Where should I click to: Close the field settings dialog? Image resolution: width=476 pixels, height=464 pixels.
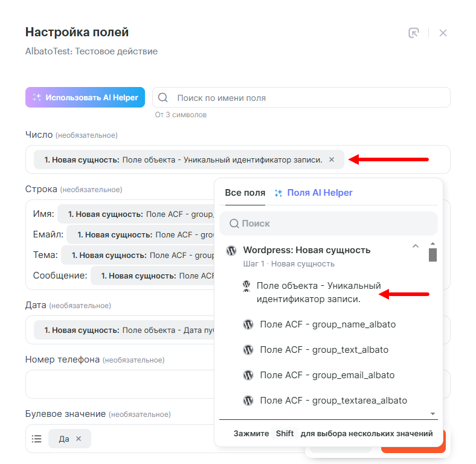point(443,33)
